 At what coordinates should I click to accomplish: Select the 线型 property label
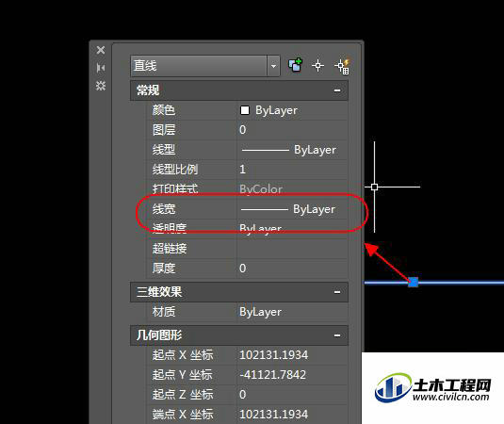coord(164,150)
